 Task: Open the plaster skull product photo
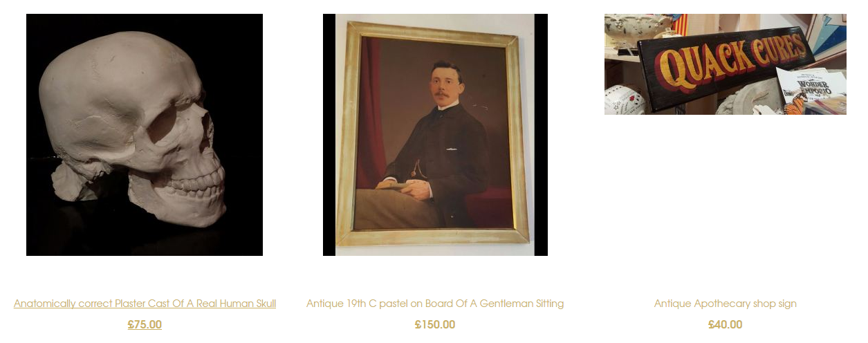145,135
